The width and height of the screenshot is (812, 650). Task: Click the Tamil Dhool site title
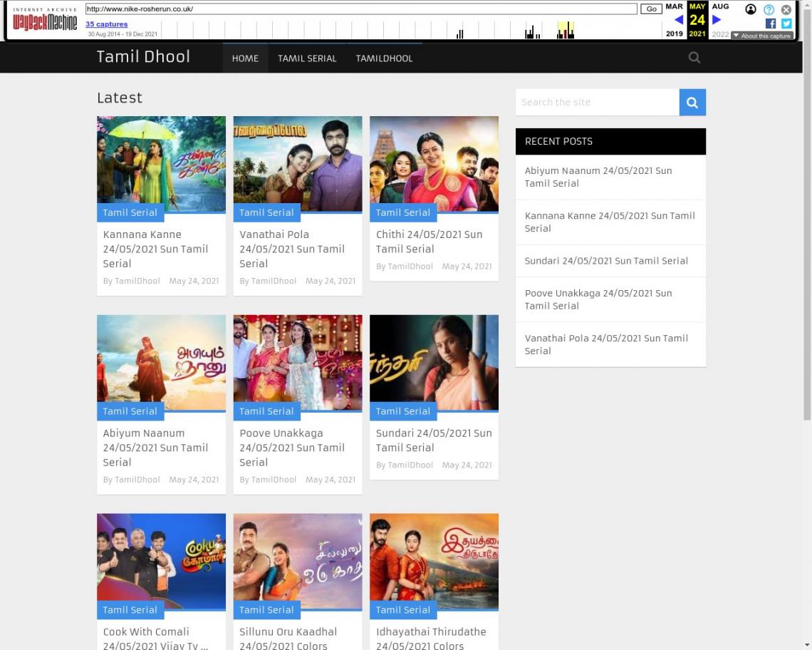pos(143,56)
